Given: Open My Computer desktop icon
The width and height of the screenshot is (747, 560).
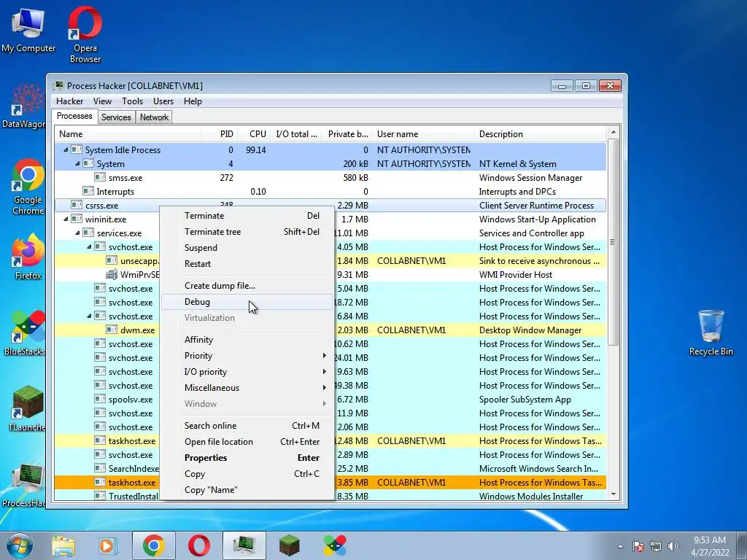Looking at the screenshot, I should point(28,29).
